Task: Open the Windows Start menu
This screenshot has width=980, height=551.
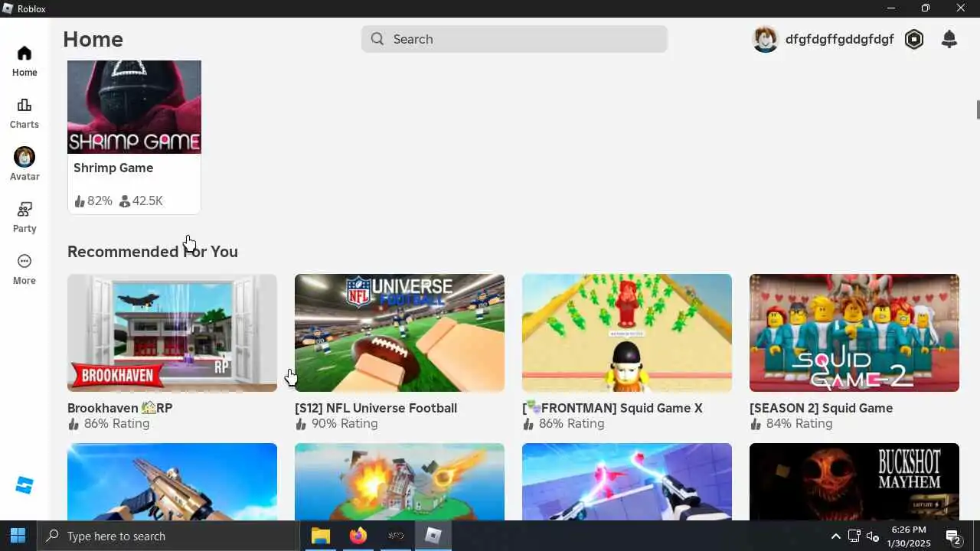Action: tap(18, 536)
